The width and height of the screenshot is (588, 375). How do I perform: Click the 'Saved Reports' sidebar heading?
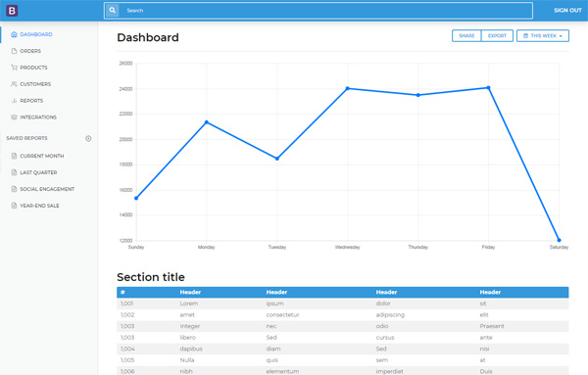[x=27, y=138]
